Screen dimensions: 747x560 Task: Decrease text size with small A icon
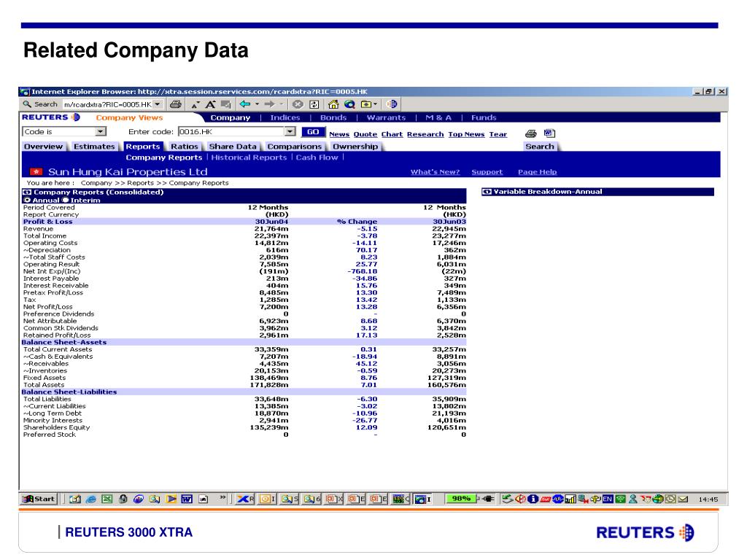pyautogui.click(x=196, y=105)
